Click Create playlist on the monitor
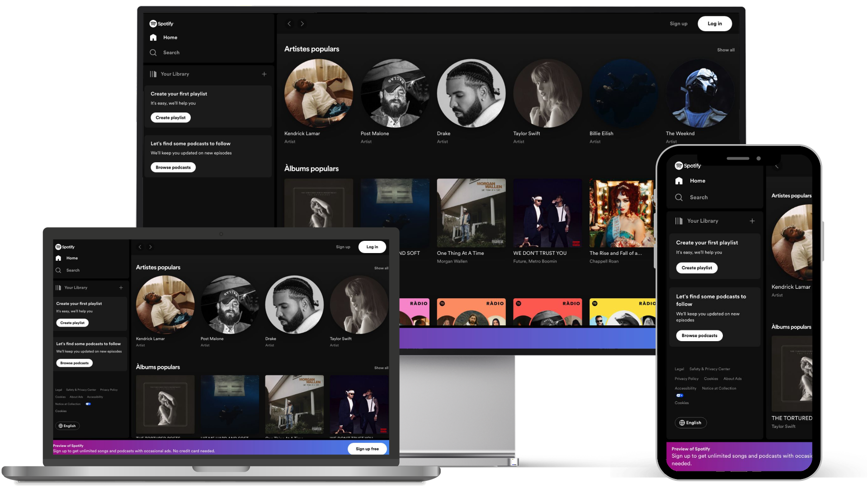The height and width of the screenshot is (488, 868). [170, 117]
